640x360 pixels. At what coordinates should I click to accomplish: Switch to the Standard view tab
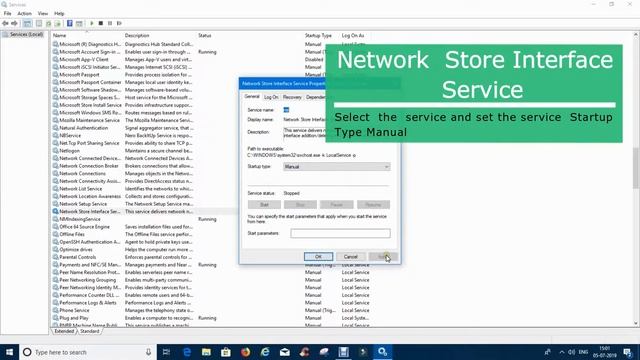89,331
